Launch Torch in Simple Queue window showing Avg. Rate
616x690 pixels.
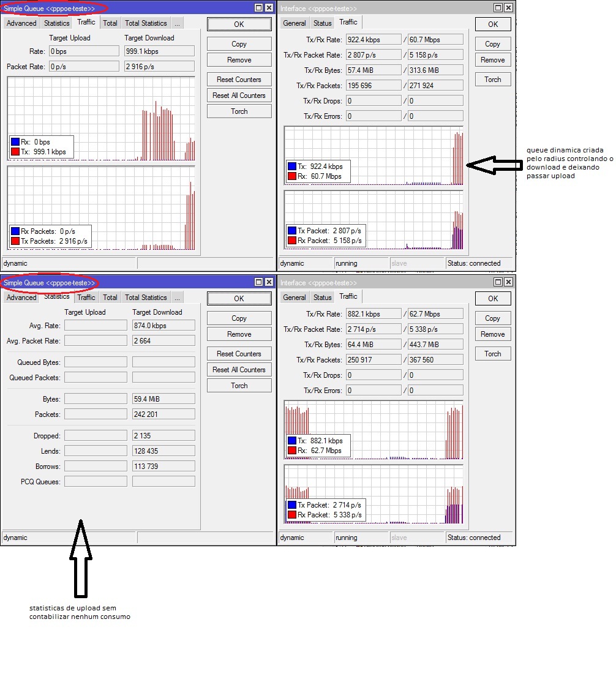tap(239, 386)
